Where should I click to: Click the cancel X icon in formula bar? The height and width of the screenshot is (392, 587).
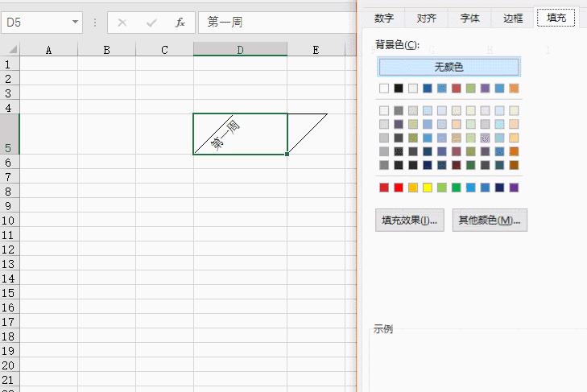pos(122,23)
